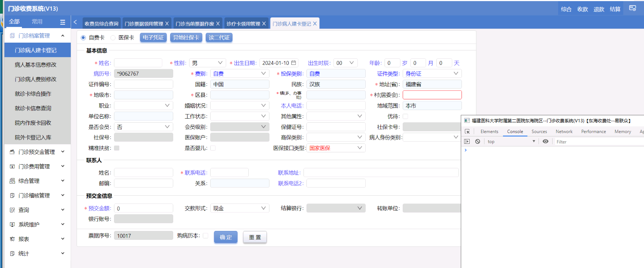Close the 诊疗卡领用管理 tab
The image size is (644, 268).
click(264, 24)
